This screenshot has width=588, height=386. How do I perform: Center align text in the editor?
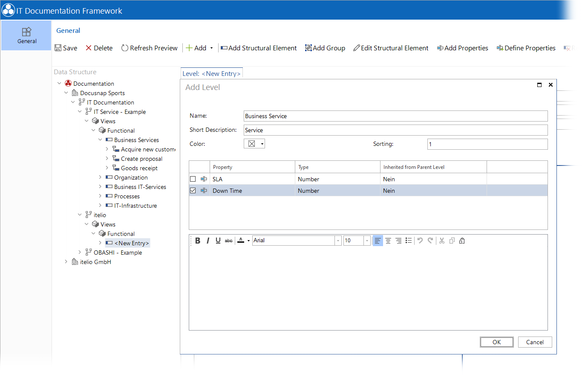pyautogui.click(x=388, y=241)
